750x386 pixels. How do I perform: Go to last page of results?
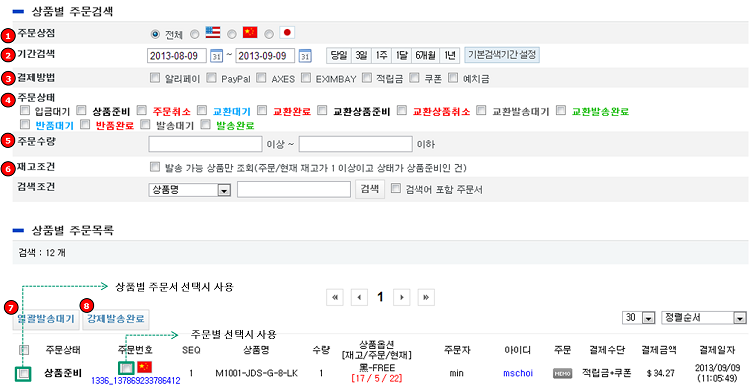(426, 298)
